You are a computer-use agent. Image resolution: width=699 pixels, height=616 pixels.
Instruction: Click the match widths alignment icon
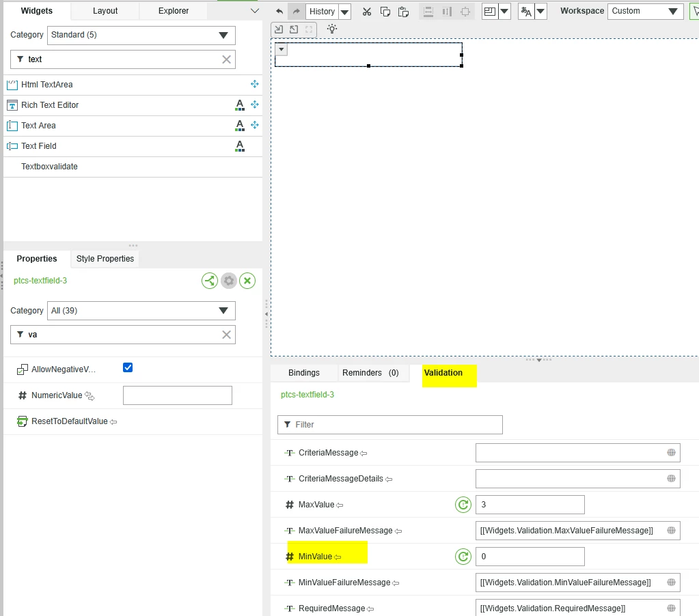click(428, 12)
